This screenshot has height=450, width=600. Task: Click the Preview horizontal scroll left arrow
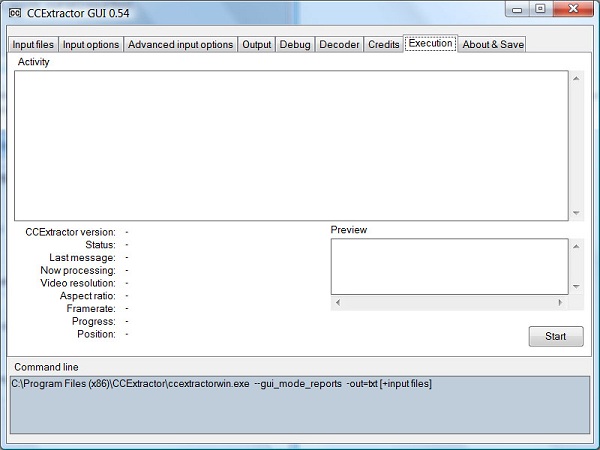tap(338, 302)
